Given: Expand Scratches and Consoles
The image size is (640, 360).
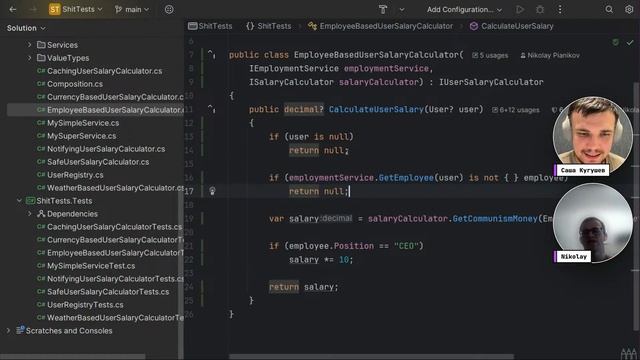Looking at the screenshot, I should pos(8,331).
